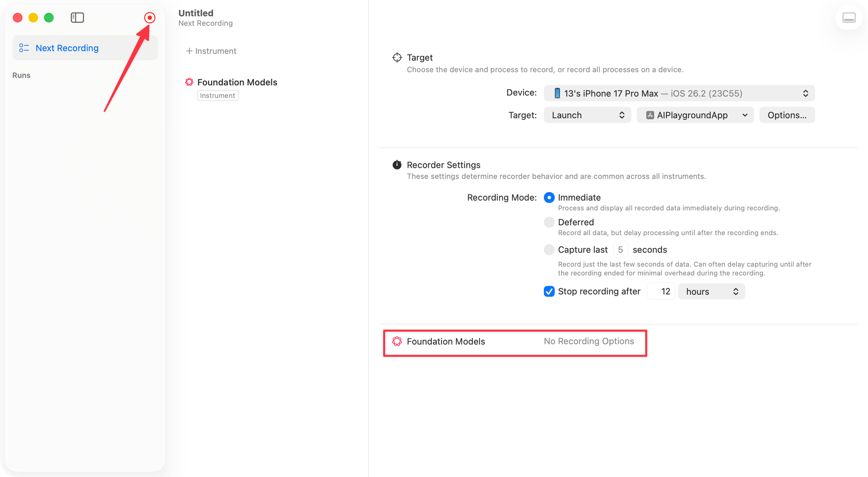
Task: Select Deferred recording mode
Action: [549, 222]
